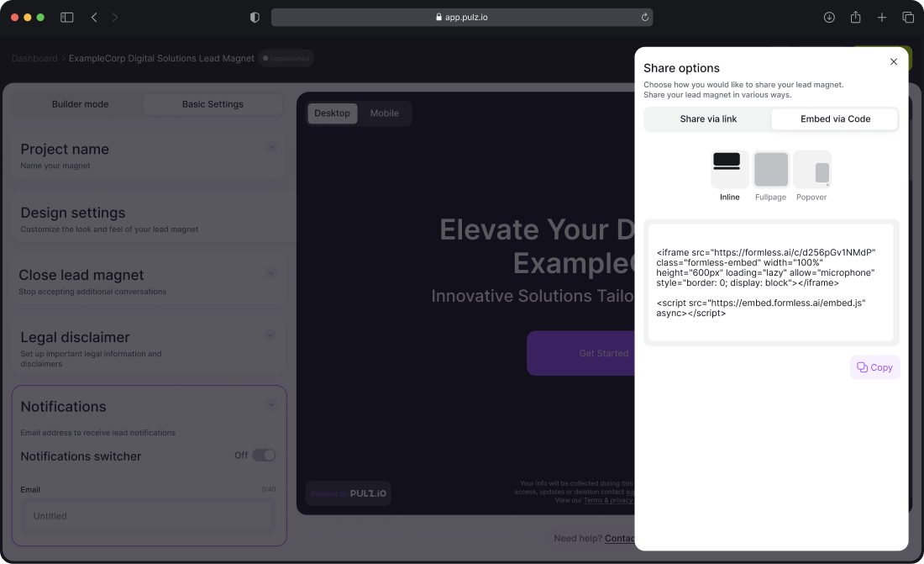Screen dimensions: 924x564
Task: Switch preview to Desktop
Action: [332, 113]
